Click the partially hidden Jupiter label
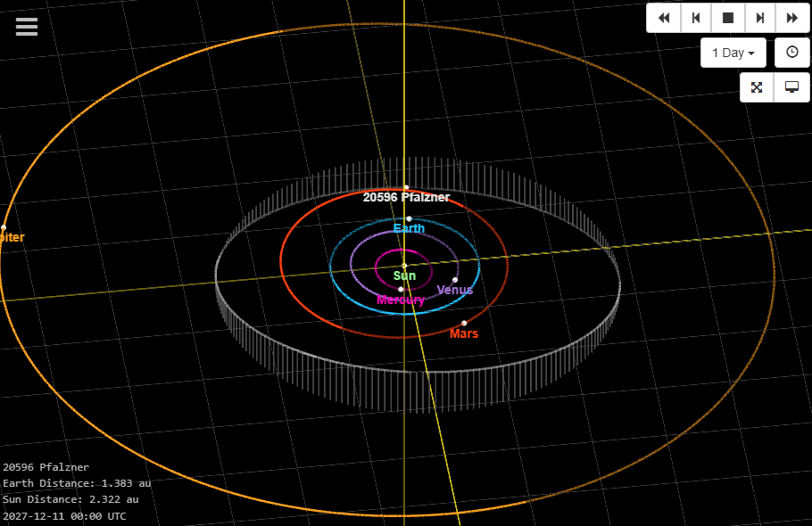This screenshot has width=812, height=526. pos(12,237)
